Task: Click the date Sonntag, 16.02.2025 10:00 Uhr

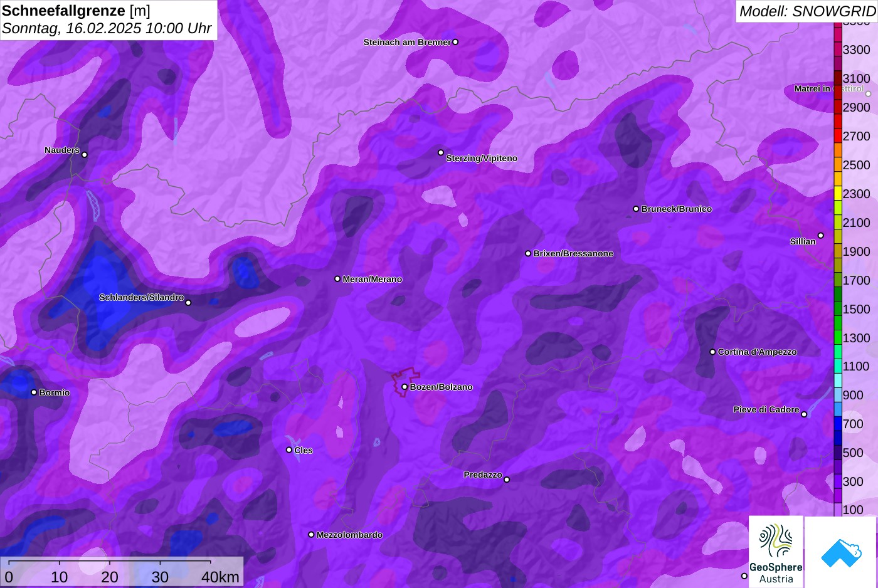Action: pos(107,29)
